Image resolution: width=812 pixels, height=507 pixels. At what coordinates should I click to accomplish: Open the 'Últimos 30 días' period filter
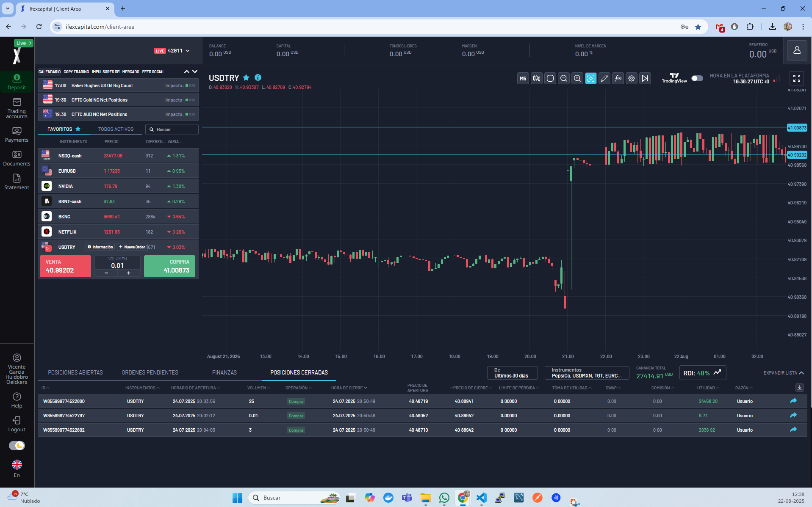pyautogui.click(x=513, y=373)
